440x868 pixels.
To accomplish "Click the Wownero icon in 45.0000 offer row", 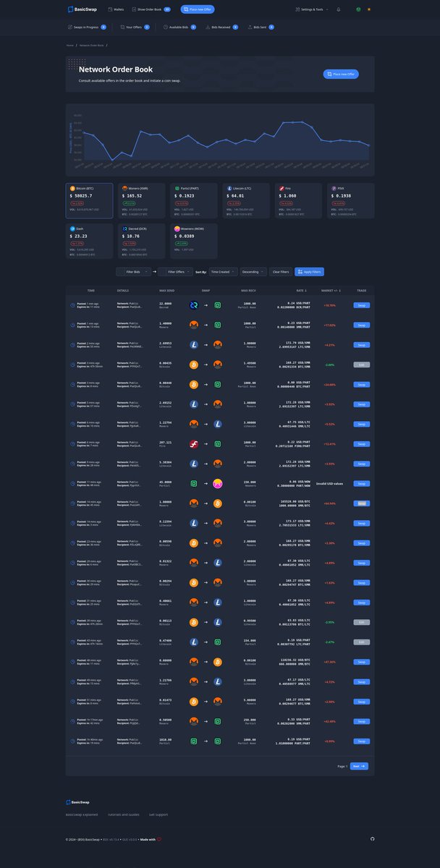I will (218, 483).
